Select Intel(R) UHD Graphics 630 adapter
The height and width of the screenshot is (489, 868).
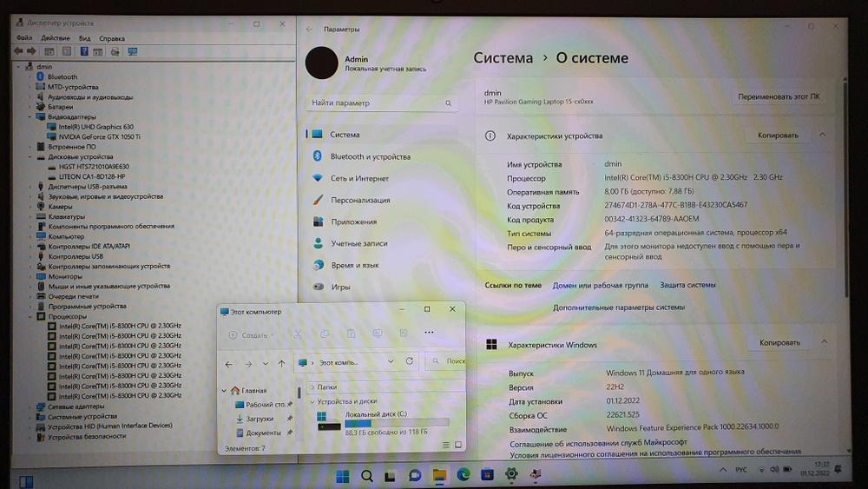click(x=95, y=126)
